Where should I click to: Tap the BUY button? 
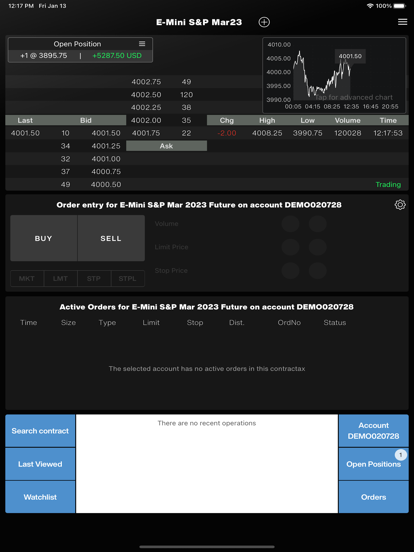pyautogui.click(x=44, y=238)
